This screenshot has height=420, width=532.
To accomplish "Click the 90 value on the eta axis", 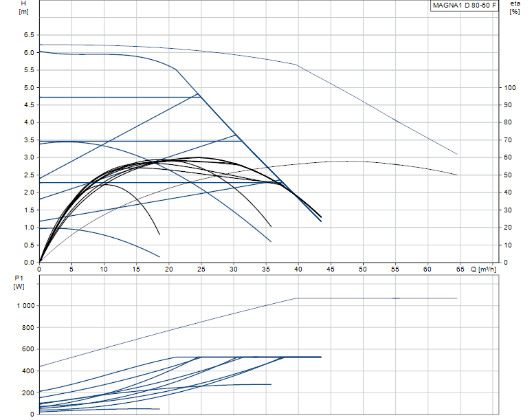I will (x=507, y=105).
